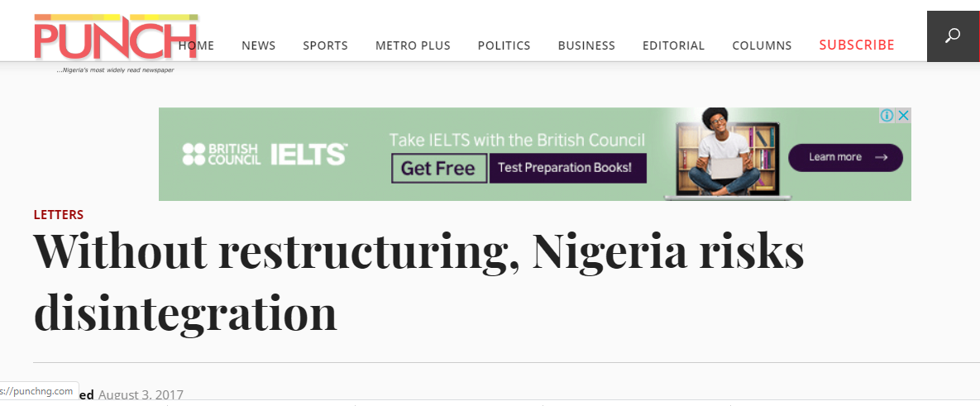Open the search magnifier icon
This screenshot has width=980, height=406.
point(953,36)
